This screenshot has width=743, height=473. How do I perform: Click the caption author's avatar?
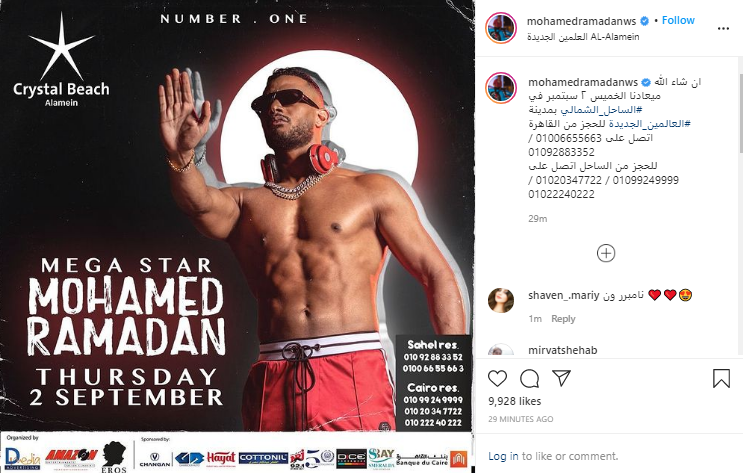(501, 88)
